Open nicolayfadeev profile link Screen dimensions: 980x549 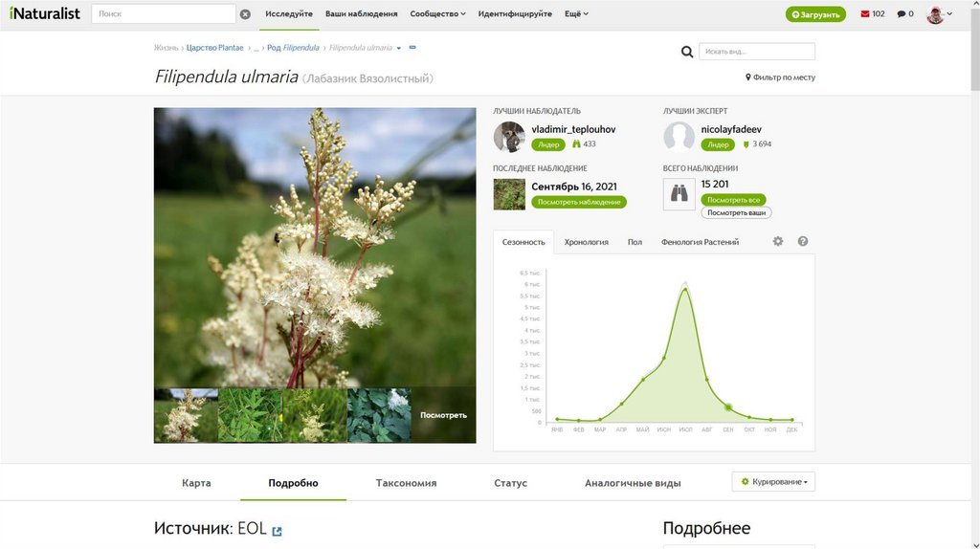point(731,129)
